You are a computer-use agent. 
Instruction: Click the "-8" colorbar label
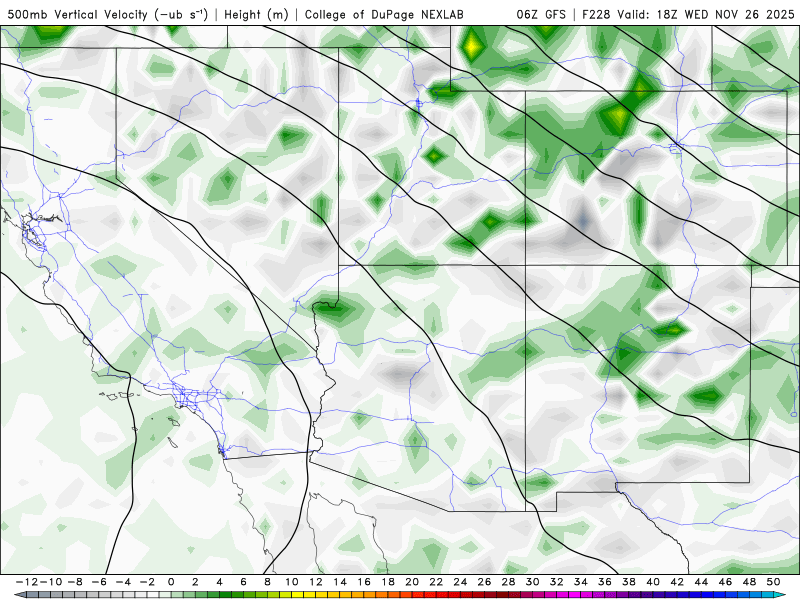[75, 582]
